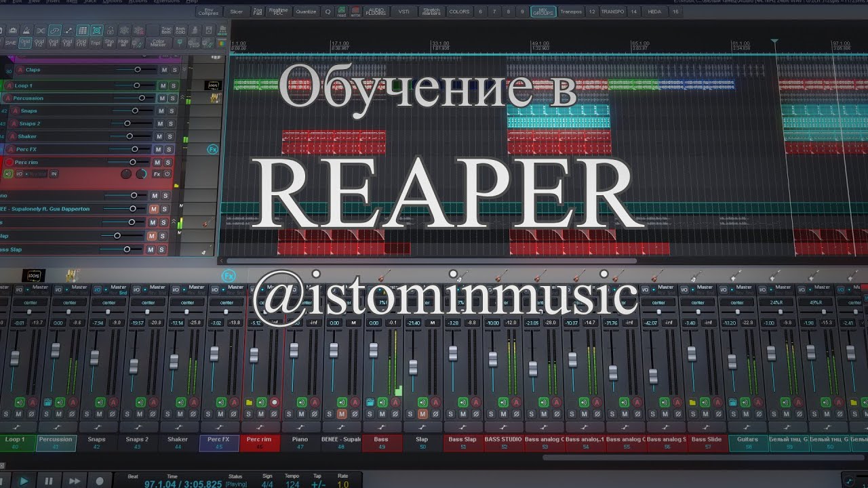
Task: Click the IN input button on Perc rim track
Action: (54, 174)
